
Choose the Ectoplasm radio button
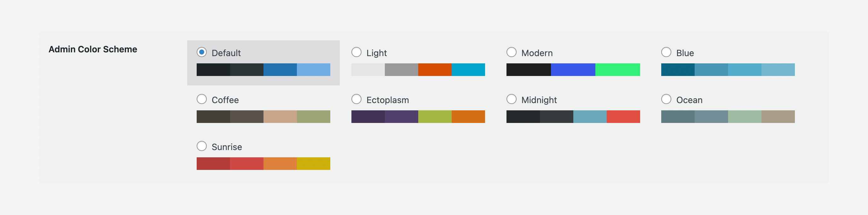click(x=356, y=99)
